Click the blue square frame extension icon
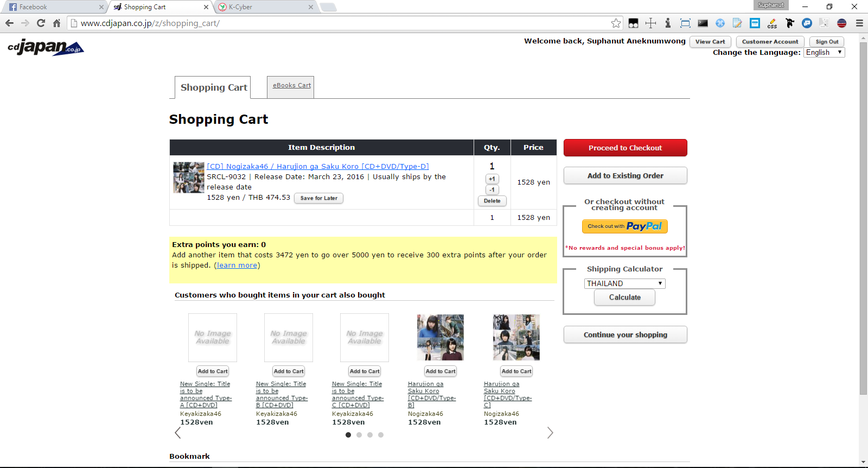The height and width of the screenshot is (468, 868). [x=755, y=23]
